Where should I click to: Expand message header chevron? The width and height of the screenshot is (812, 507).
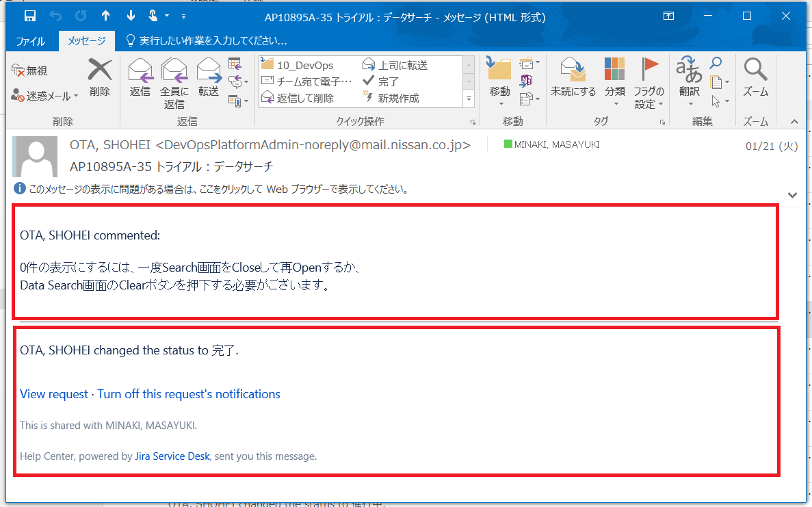pos(792,195)
